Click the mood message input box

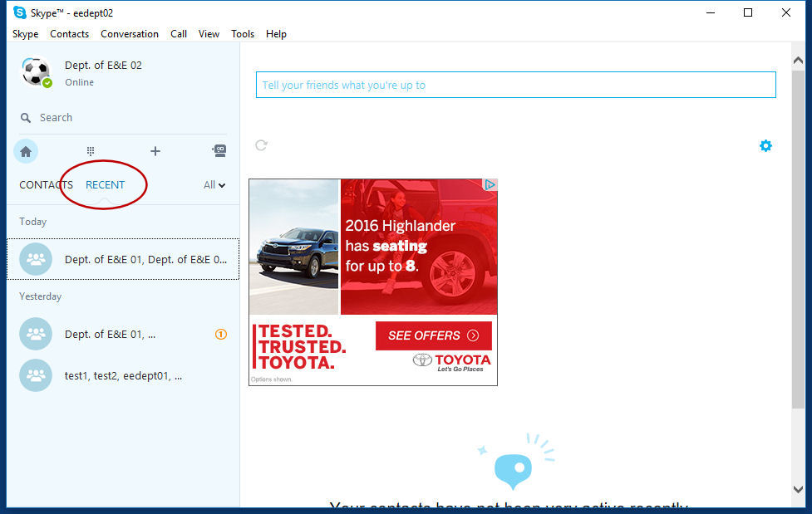(516, 85)
